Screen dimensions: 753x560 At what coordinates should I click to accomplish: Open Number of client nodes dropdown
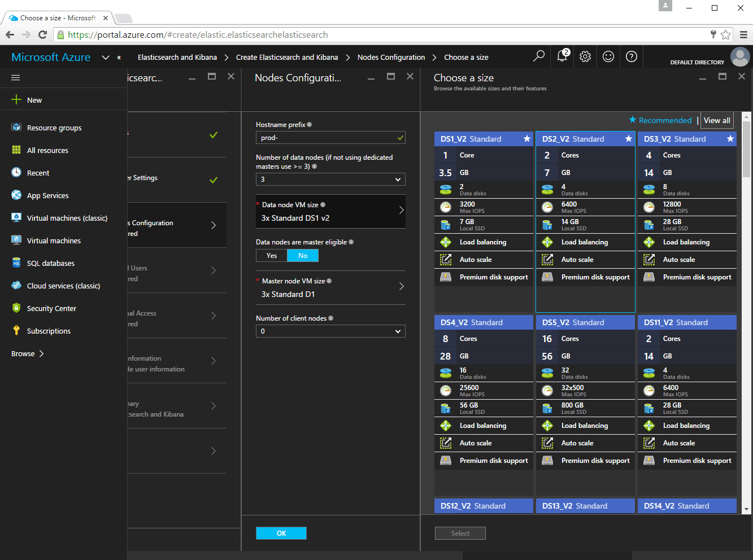coord(330,331)
